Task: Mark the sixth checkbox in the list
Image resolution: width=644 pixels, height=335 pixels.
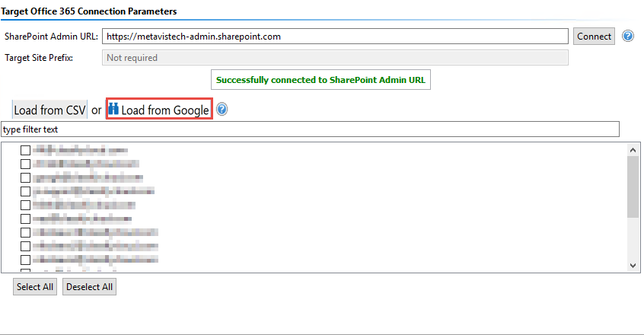Action: [25, 219]
